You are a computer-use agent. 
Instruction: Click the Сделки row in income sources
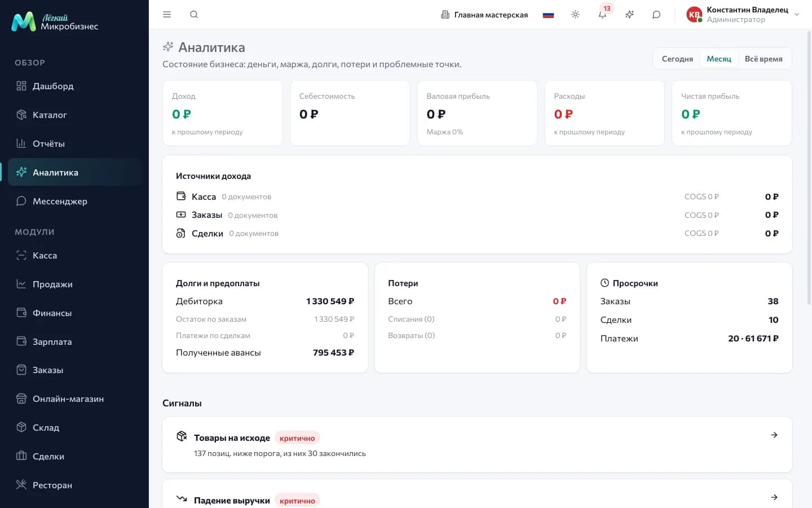click(x=477, y=233)
